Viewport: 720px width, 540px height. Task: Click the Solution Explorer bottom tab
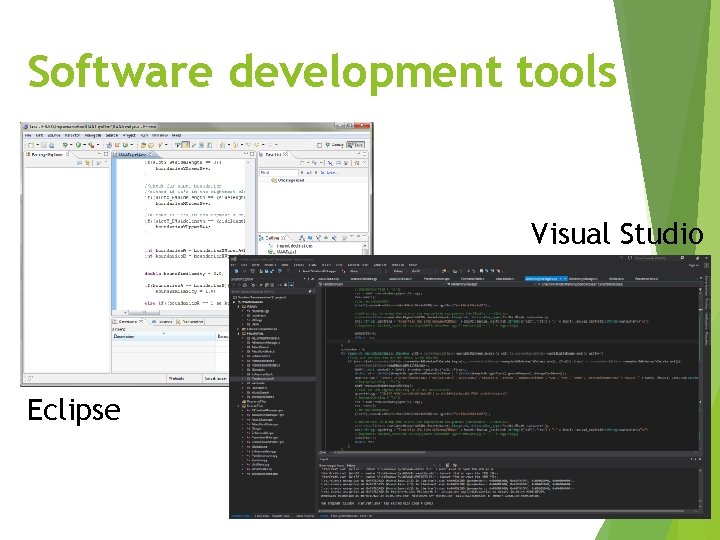coord(241,516)
